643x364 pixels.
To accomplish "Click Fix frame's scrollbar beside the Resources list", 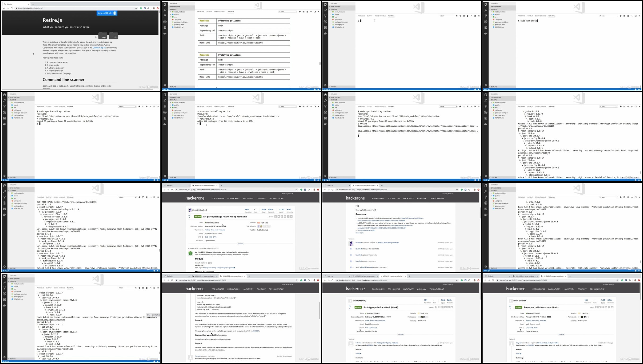I will pyautogui.click(x=480, y=213).
